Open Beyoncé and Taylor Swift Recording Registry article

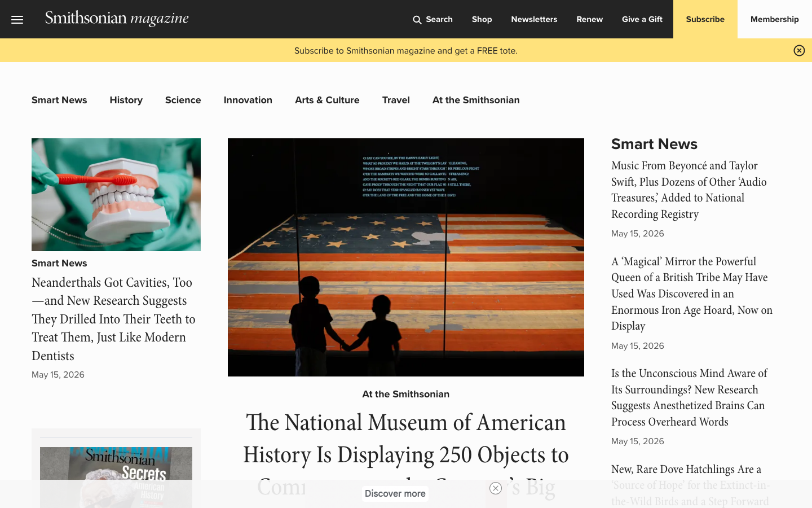coord(689,190)
